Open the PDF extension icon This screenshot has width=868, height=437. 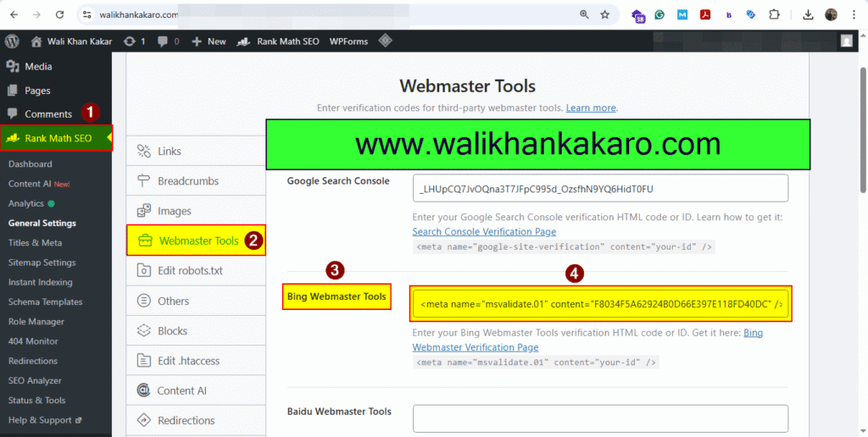pos(705,15)
